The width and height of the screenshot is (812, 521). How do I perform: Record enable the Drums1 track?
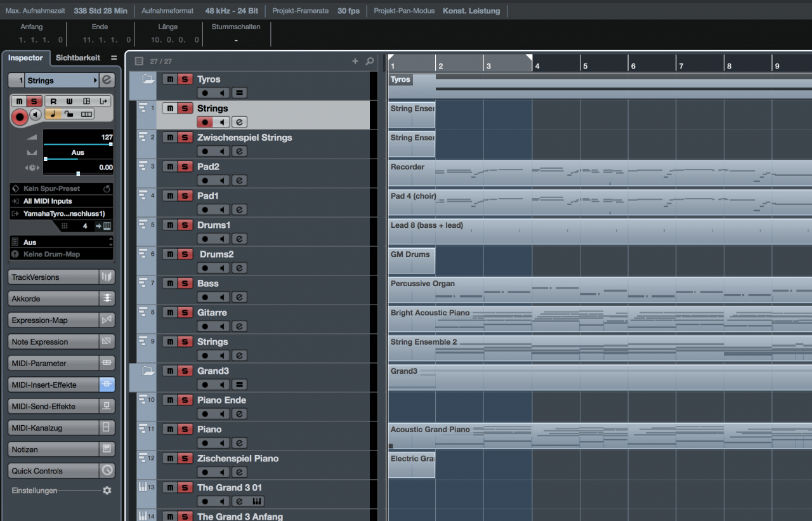tap(205, 239)
